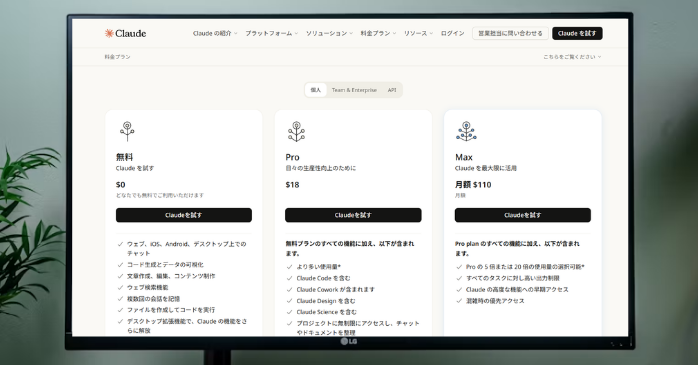This screenshot has height=365, width=698.
Task: Click the Claude Cowork が含まれます feature
Action: [336, 289]
